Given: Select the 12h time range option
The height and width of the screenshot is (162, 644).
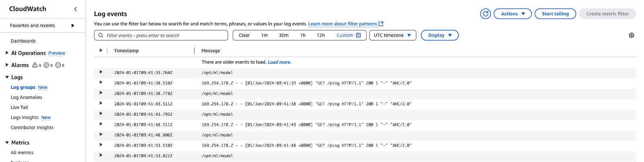Looking at the screenshot, I should pyautogui.click(x=320, y=35).
